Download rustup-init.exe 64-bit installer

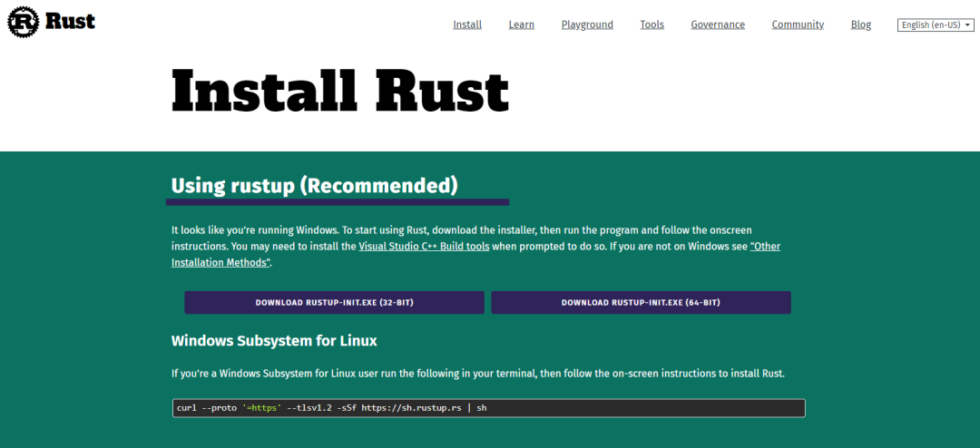click(641, 302)
